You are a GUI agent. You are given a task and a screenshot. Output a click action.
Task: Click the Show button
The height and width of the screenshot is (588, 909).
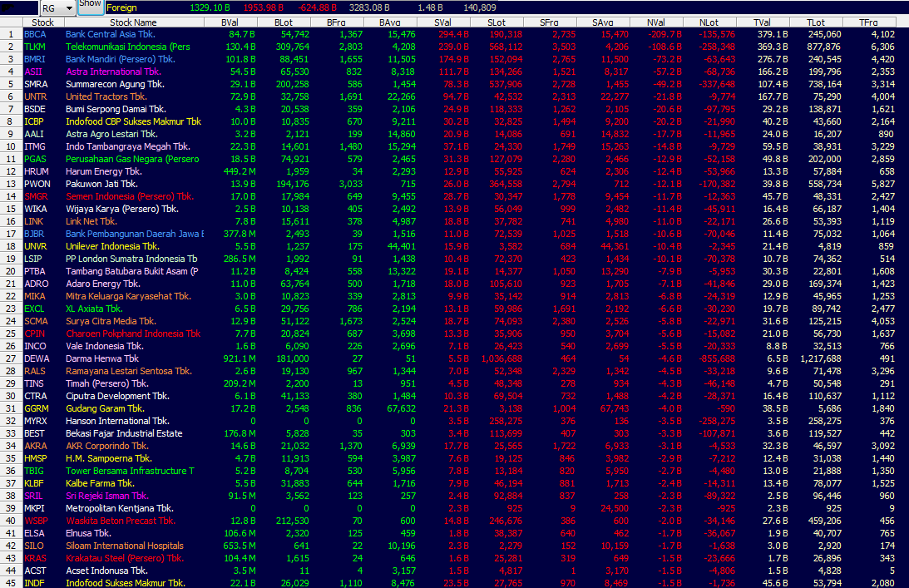point(90,5)
